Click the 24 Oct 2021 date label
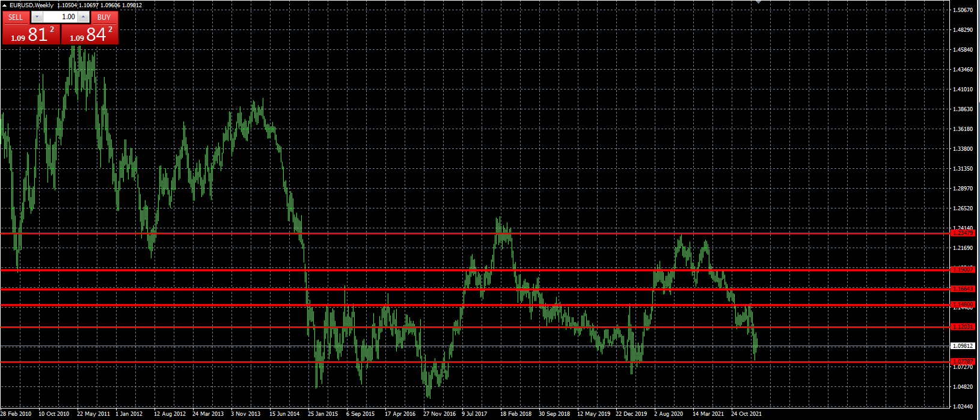 747,414
